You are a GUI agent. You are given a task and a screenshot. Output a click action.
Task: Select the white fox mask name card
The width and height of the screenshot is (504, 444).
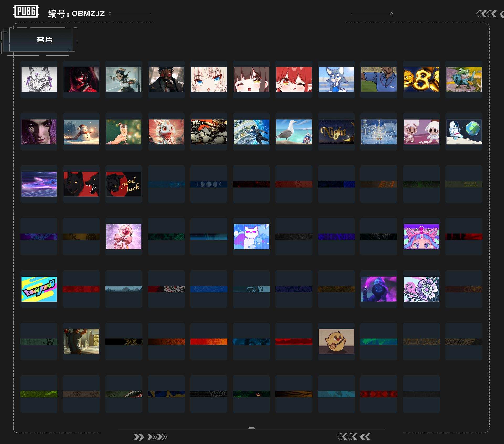(x=39, y=79)
